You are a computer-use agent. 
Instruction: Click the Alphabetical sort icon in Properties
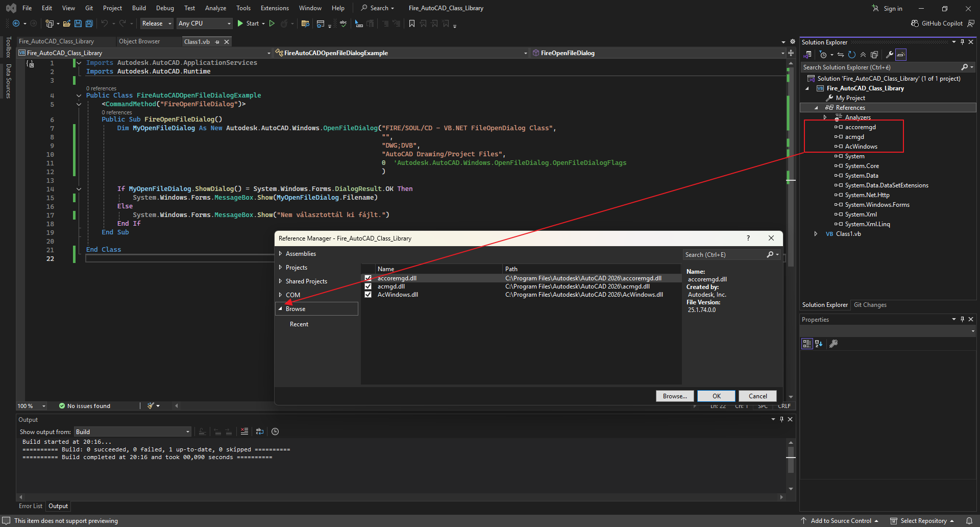819,344
